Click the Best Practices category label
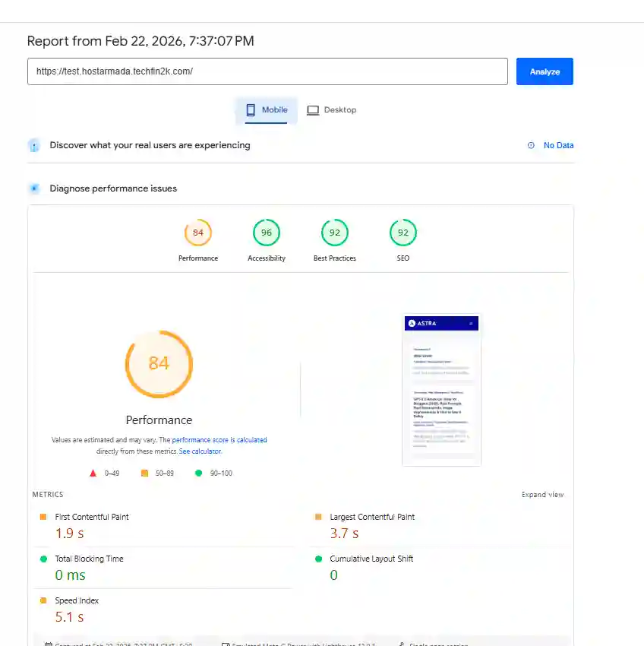The width and height of the screenshot is (644, 646). point(335,258)
